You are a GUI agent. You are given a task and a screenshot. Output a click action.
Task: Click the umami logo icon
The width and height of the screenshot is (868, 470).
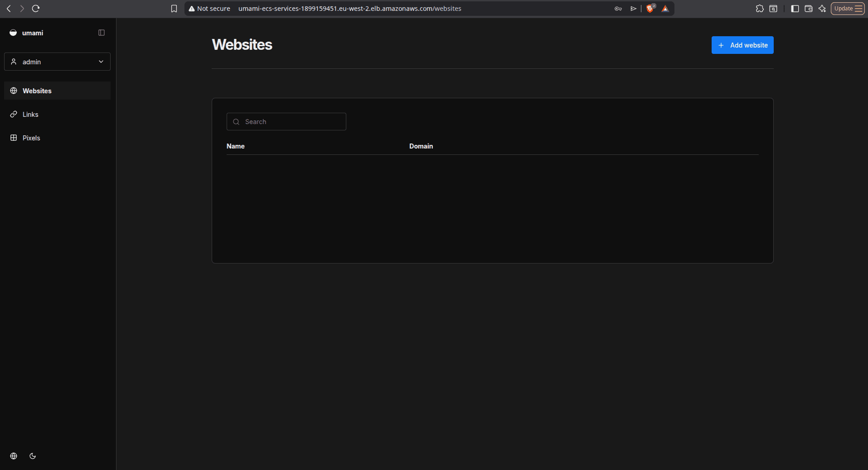[13, 33]
